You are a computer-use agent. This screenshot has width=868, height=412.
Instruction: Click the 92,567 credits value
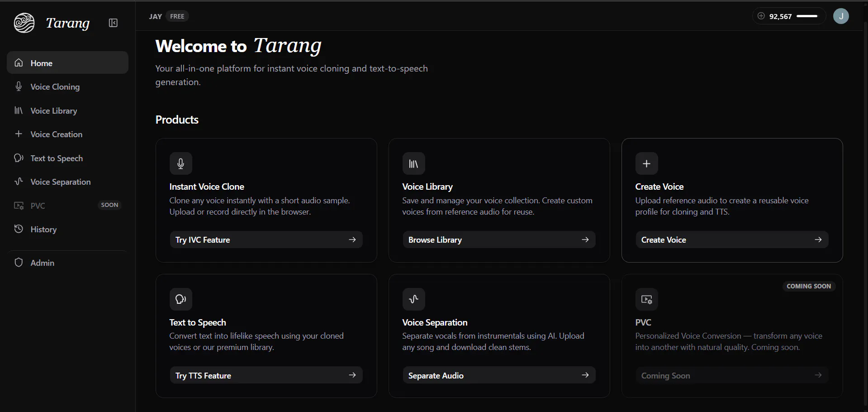(781, 16)
